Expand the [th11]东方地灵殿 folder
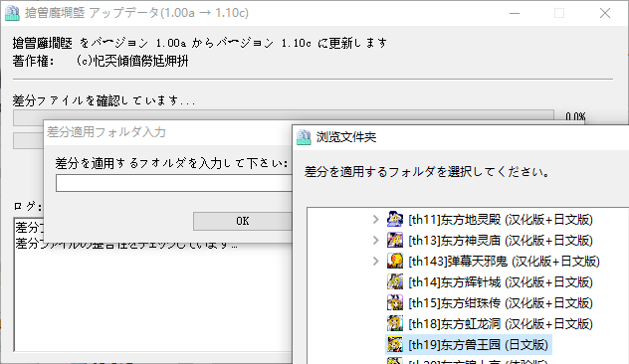The width and height of the screenshot is (629, 364). [x=375, y=219]
